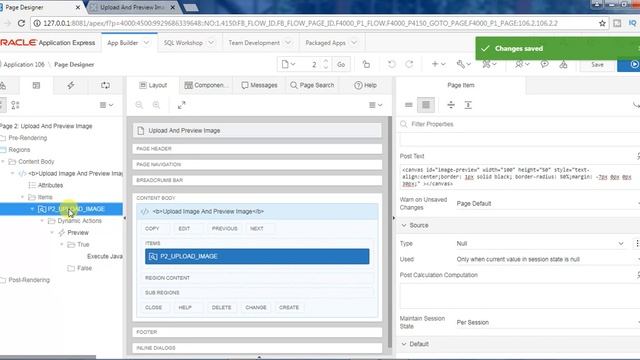640x360 pixels.
Task: Bookmark this page with the star icon
Action: [x=602, y=23]
